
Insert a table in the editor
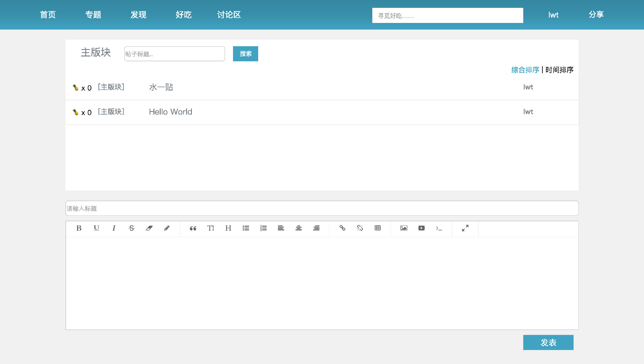click(x=378, y=228)
